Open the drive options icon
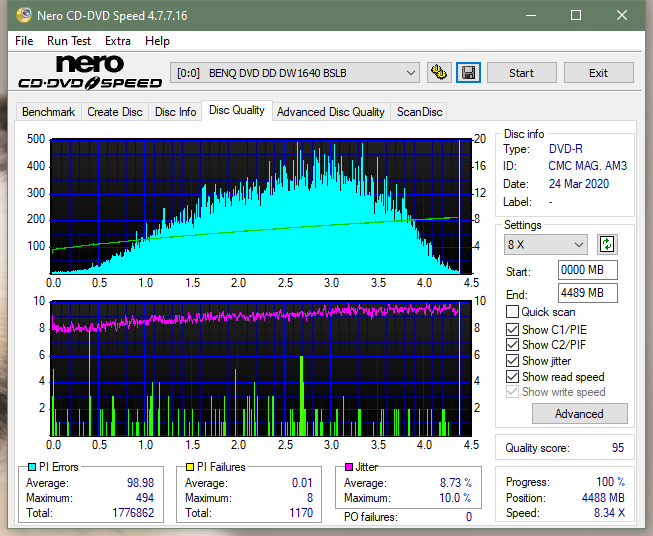Screen dimensions: 653x536 pyautogui.click(x=439, y=73)
